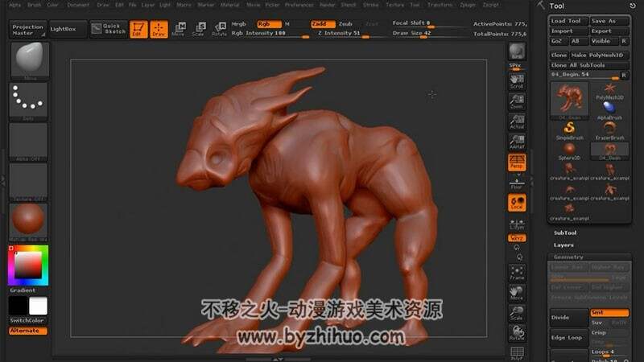Toggle Local transformations button
The image size is (644, 362).
pos(517,203)
